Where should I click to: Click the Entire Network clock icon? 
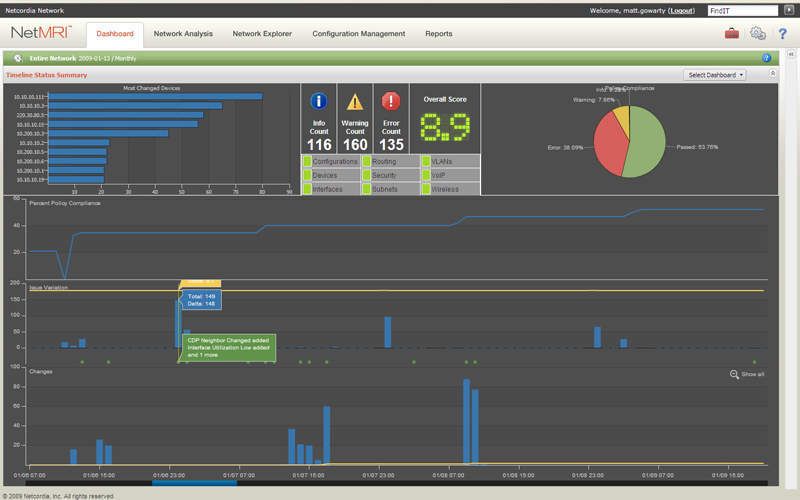(18, 58)
